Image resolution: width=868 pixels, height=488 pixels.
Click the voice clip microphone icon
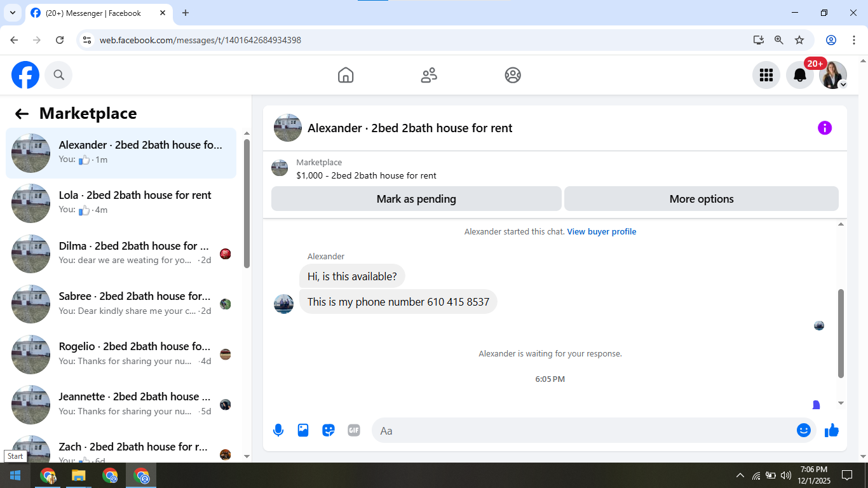point(278,430)
